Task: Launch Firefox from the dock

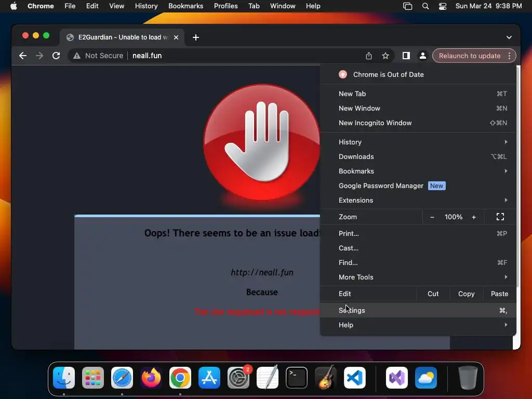Action: pos(151,378)
